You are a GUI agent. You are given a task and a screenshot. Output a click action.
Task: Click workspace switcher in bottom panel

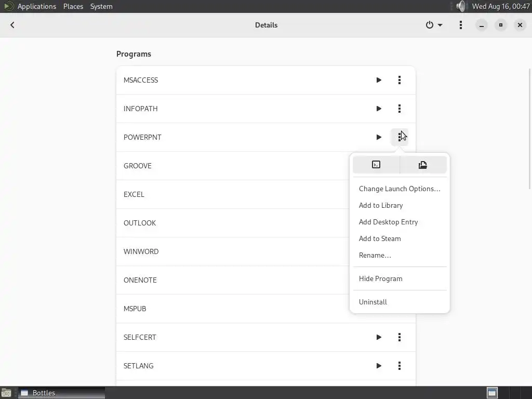click(492, 393)
